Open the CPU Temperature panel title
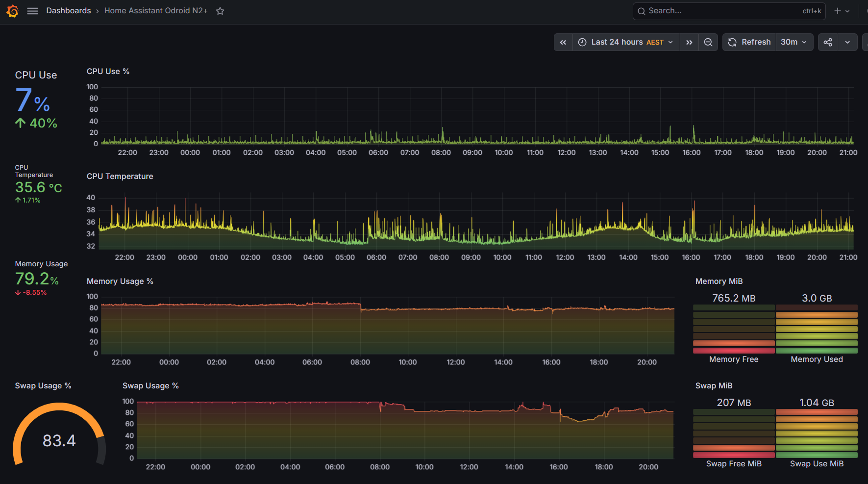This screenshot has width=868, height=484. click(x=120, y=176)
